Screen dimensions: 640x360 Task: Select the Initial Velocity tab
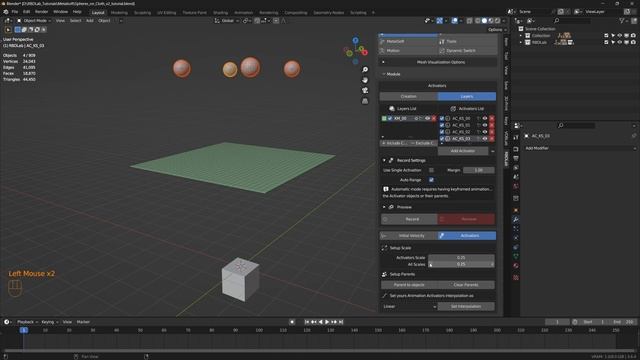pos(409,236)
